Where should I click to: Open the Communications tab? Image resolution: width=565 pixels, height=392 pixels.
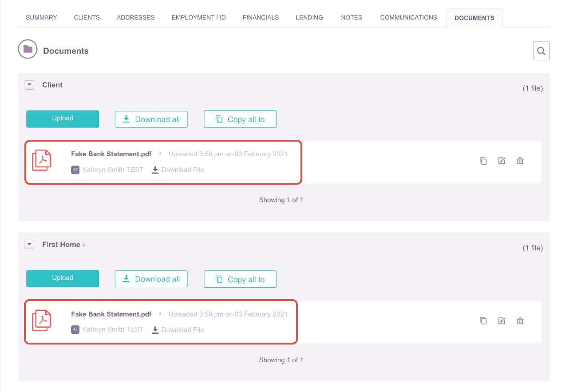tap(408, 17)
